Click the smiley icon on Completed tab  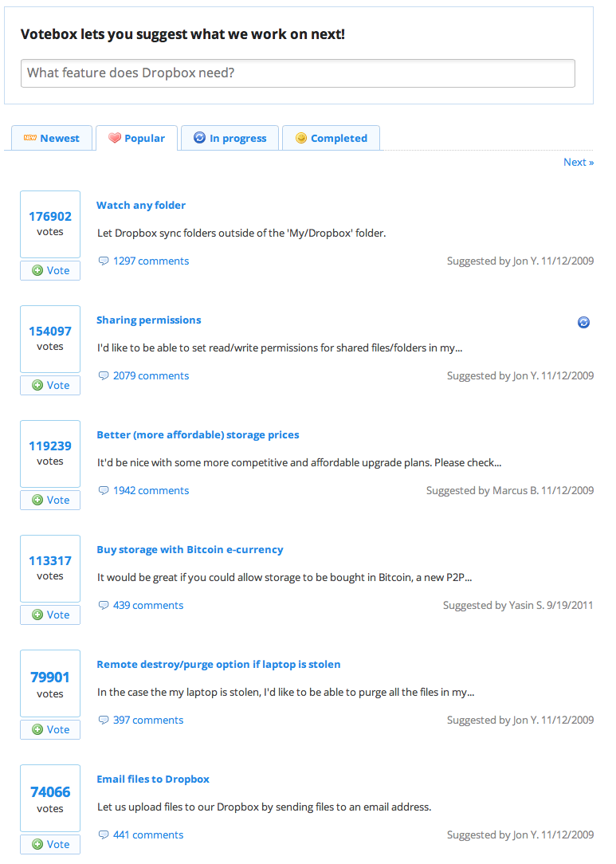tap(301, 138)
